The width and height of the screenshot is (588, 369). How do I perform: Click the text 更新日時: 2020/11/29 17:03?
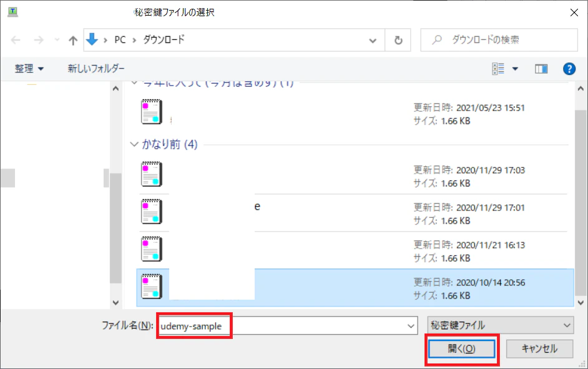469,170
